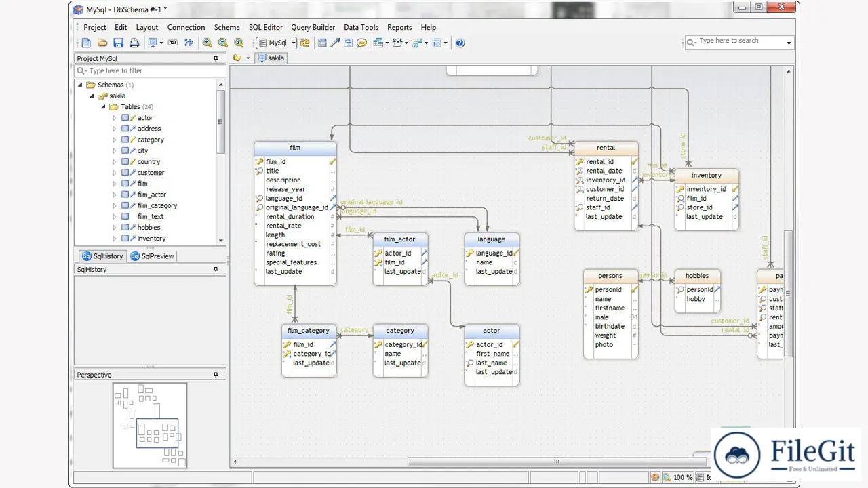Viewport: 868px width, 488px height.
Task: Click the Perspective overview thumbnail
Action: pos(150,425)
